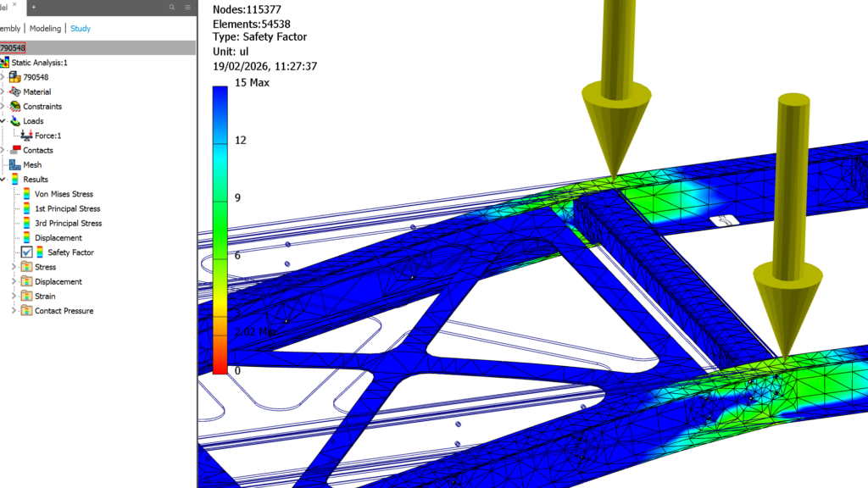Click the 790548 assembly cube icon

point(15,77)
